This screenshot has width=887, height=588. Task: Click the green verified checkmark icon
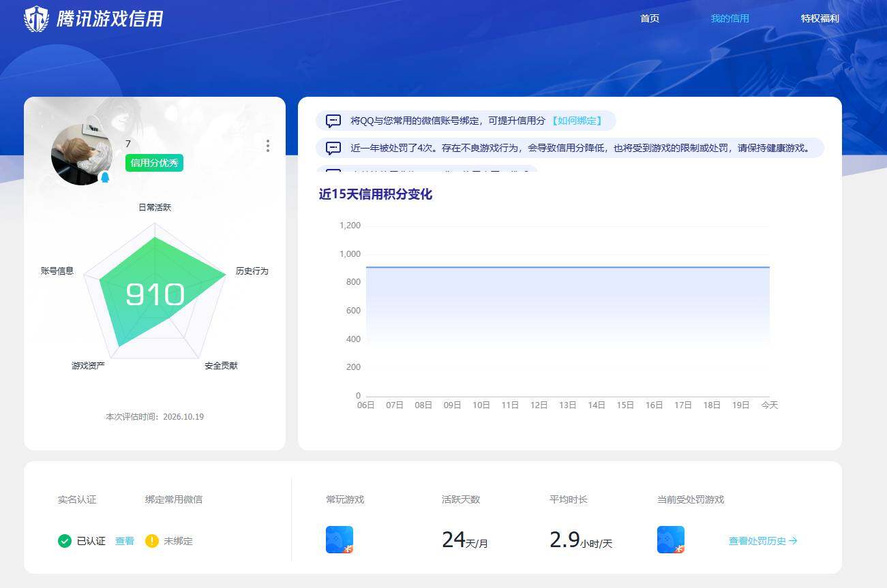[65, 541]
